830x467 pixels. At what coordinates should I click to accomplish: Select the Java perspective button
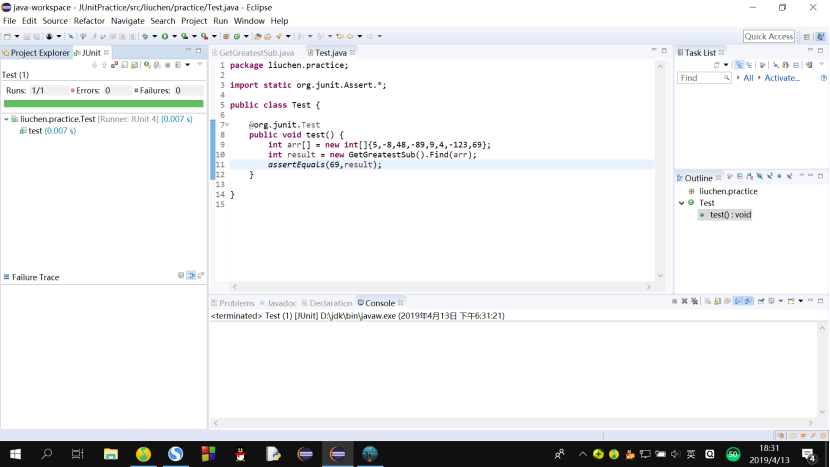click(820, 37)
